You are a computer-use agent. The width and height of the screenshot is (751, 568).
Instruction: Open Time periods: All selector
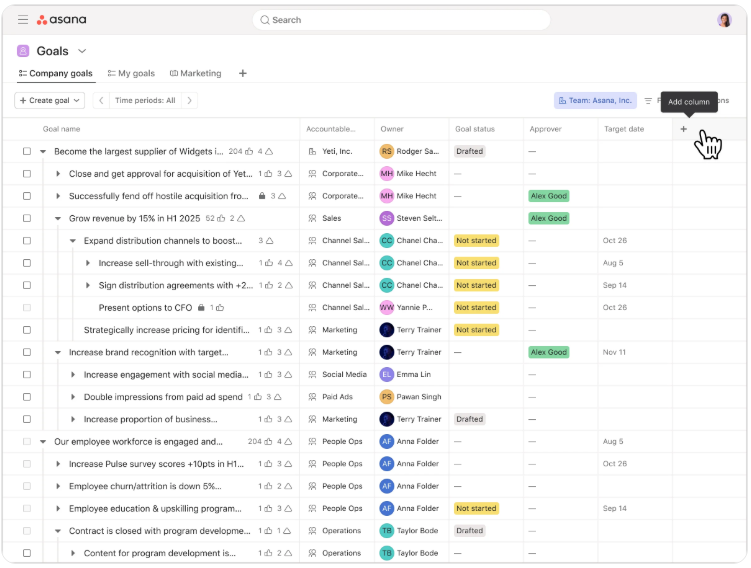click(145, 101)
